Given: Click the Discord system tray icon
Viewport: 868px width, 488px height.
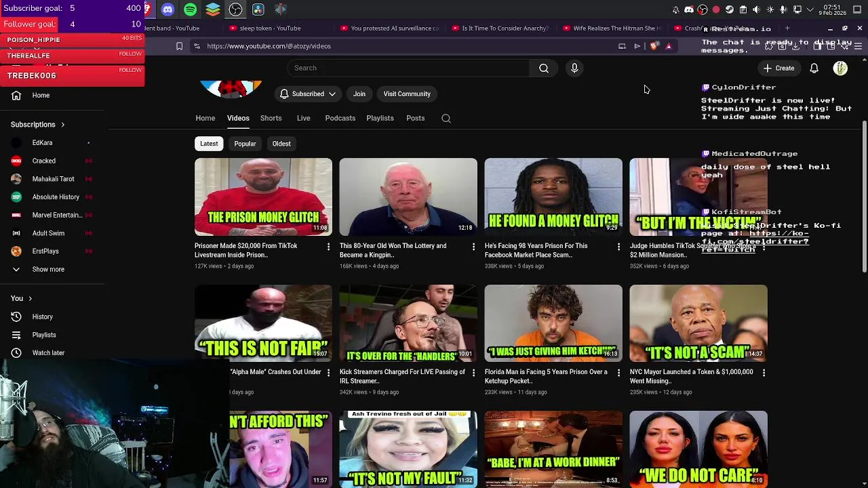Looking at the screenshot, I should tap(689, 9).
